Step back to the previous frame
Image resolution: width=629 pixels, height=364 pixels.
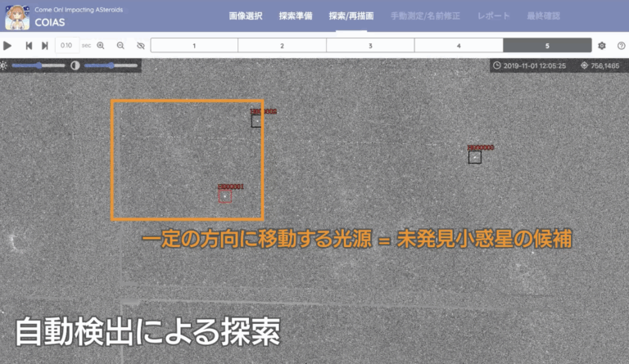click(x=29, y=46)
